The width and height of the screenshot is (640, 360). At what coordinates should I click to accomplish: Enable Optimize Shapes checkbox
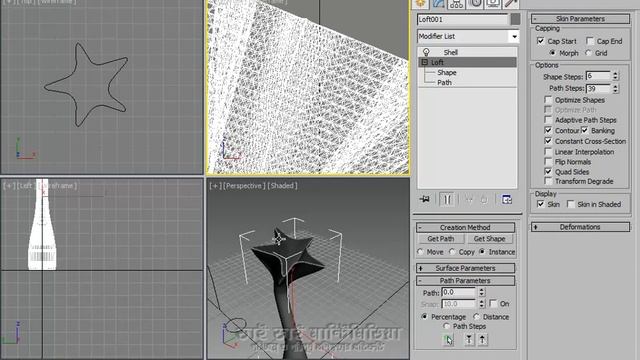[x=548, y=100]
